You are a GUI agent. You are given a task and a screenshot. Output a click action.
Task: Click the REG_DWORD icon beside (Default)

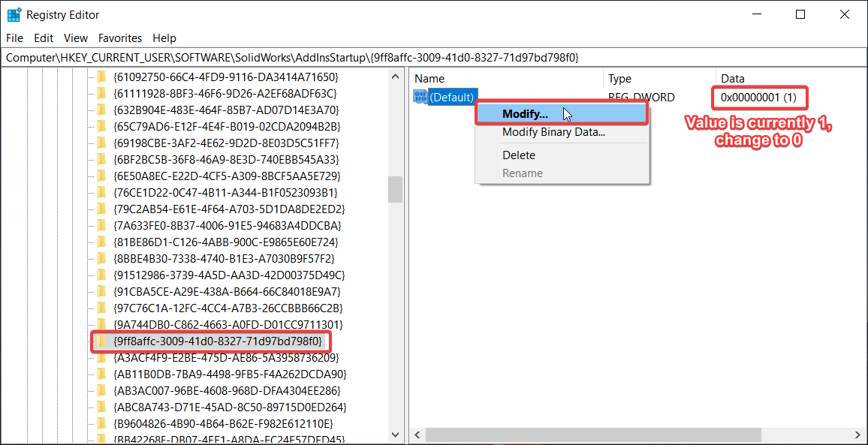[420, 96]
